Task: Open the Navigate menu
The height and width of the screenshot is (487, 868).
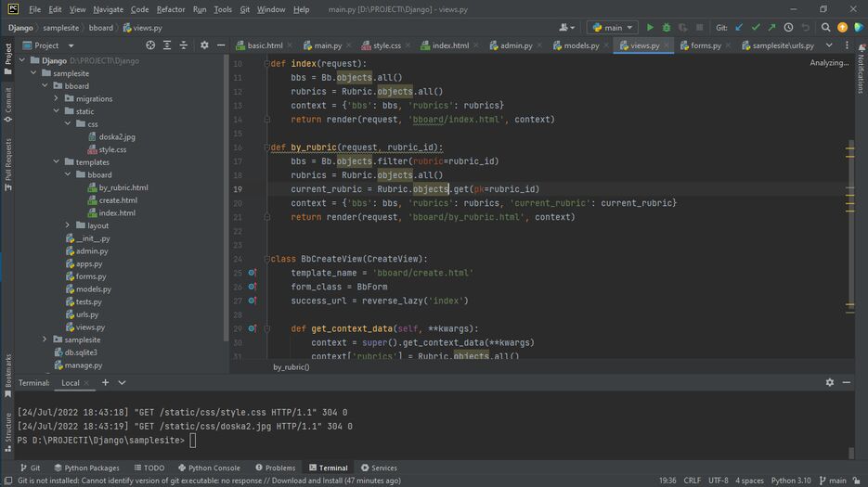Action: coord(108,9)
